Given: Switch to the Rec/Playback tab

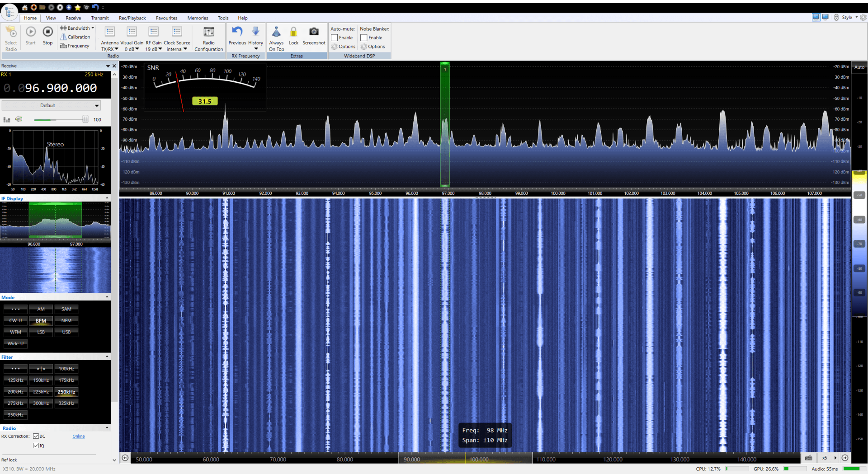Looking at the screenshot, I should 132,18.
